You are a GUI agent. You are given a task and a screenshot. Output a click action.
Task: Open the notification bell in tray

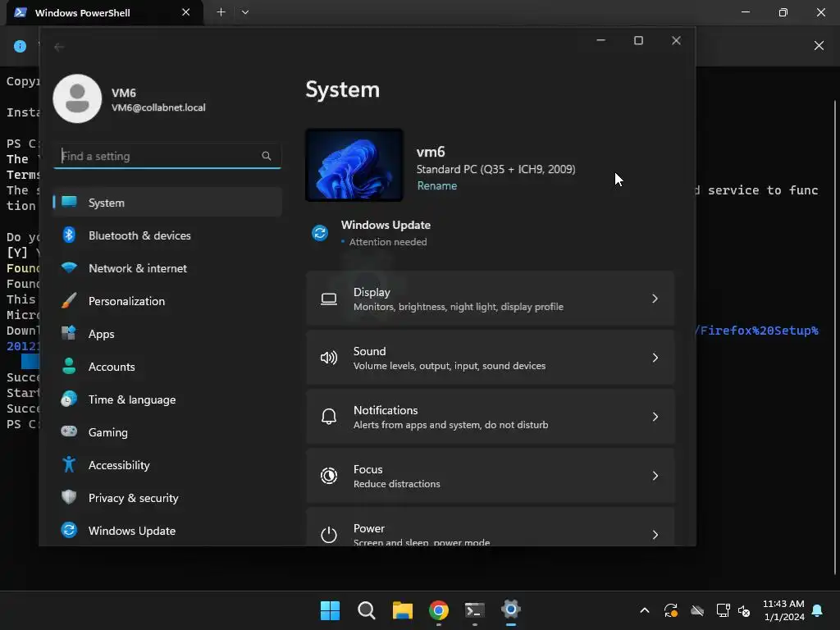[817, 610]
